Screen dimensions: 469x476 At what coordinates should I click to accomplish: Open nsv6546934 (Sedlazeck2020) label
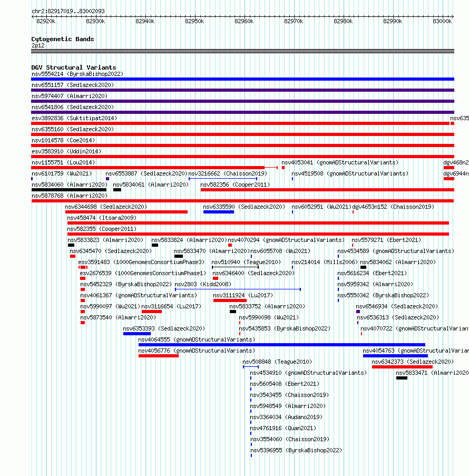(x=397, y=307)
